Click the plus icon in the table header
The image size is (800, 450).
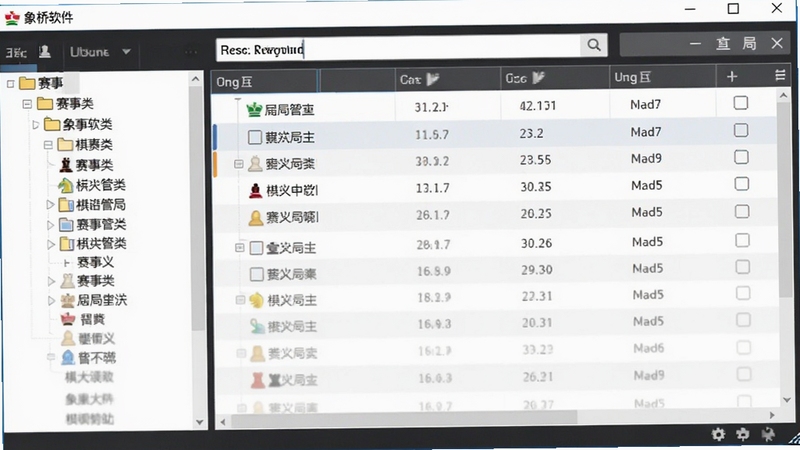tap(732, 77)
